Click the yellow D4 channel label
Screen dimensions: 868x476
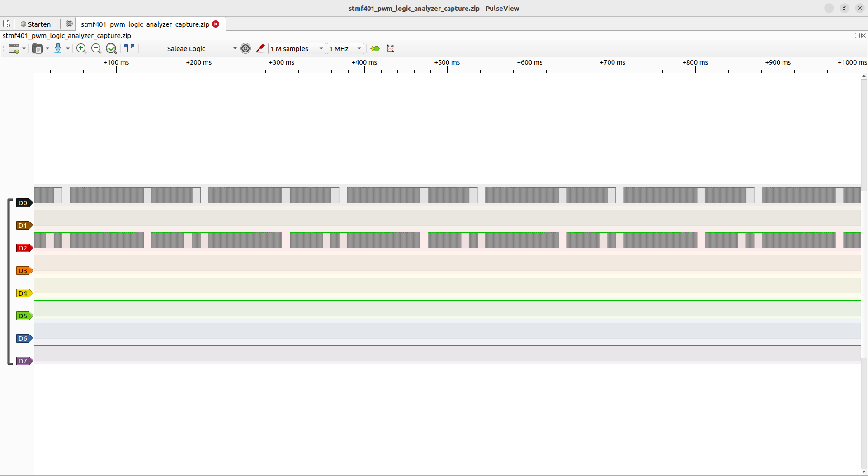24,293
